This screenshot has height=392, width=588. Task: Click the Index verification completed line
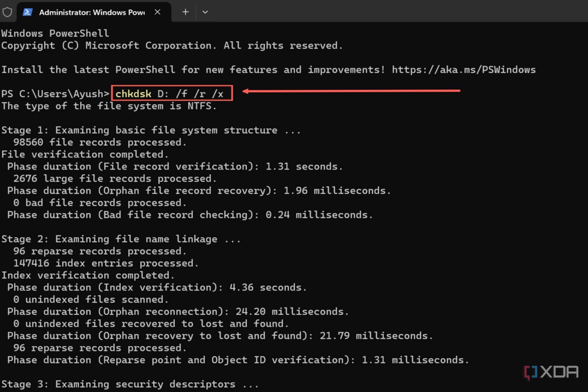pyautogui.click(x=88, y=275)
